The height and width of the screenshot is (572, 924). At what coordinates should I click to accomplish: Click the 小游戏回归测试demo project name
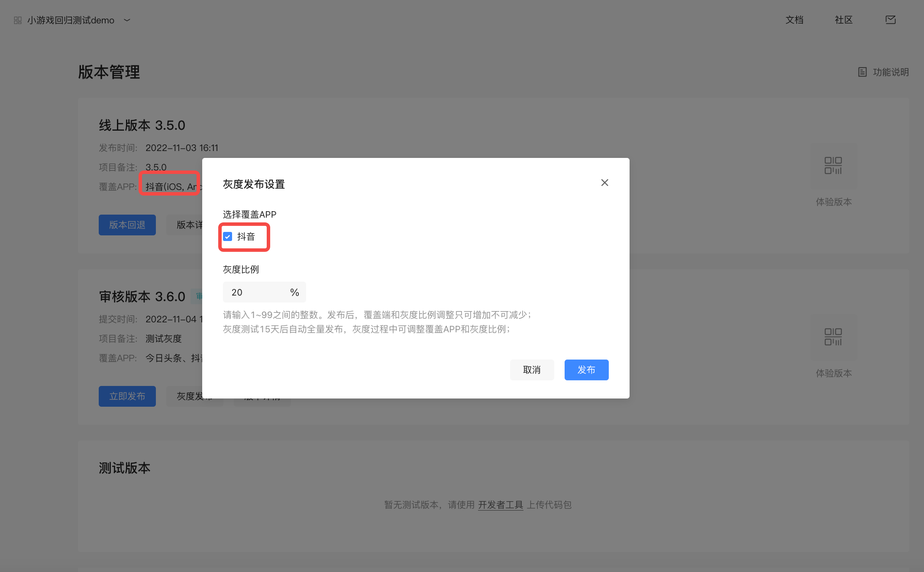pos(71,20)
